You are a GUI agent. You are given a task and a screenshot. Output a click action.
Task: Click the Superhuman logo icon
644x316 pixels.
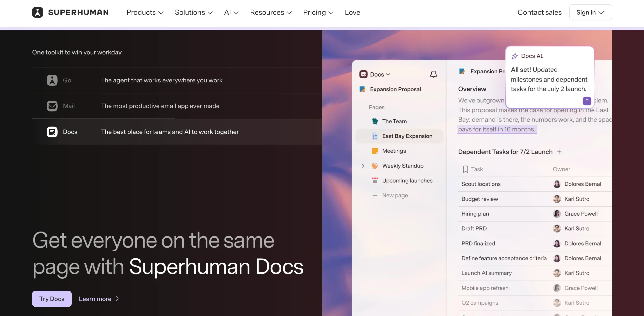click(x=37, y=12)
